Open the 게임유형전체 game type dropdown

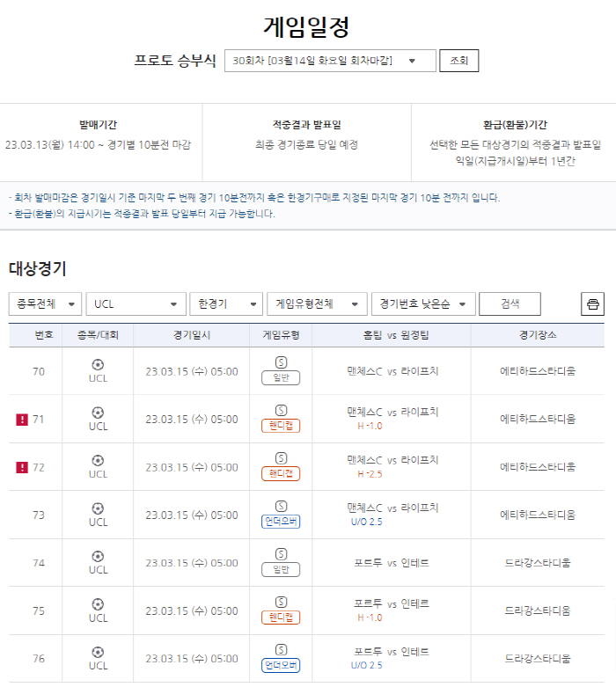click(x=317, y=304)
